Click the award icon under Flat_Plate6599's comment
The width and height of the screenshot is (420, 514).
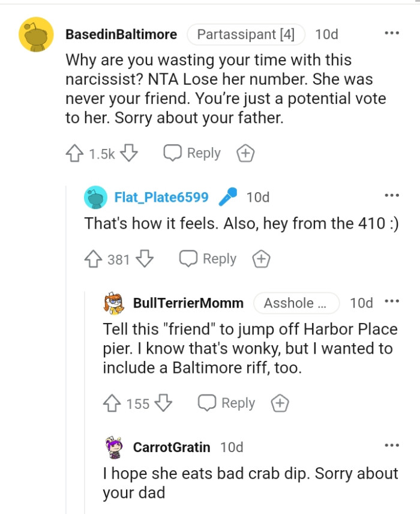[260, 259]
